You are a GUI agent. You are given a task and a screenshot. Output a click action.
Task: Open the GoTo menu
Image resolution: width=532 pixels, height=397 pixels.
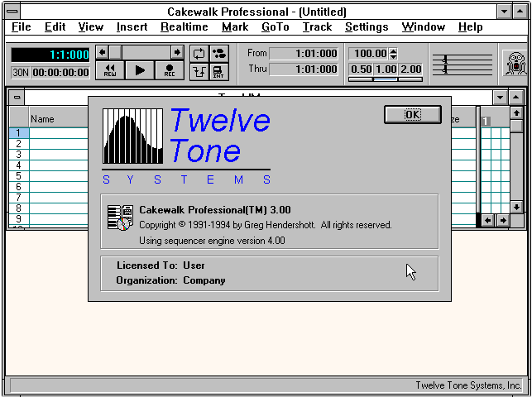point(276,26)
